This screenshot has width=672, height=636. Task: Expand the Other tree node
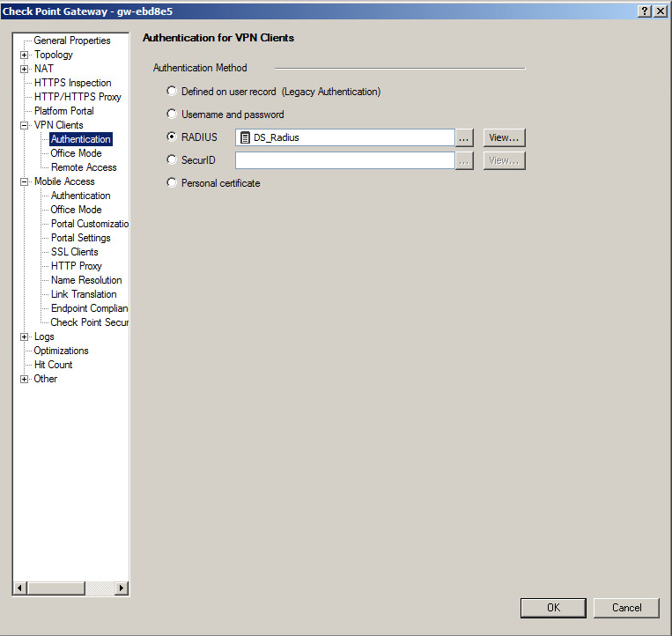(x=25, y=379)
